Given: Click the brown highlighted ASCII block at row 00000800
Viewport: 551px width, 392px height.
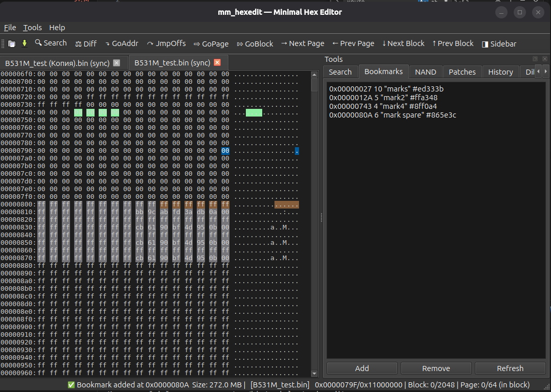Looking at the screenshot, I should [287, 204].
